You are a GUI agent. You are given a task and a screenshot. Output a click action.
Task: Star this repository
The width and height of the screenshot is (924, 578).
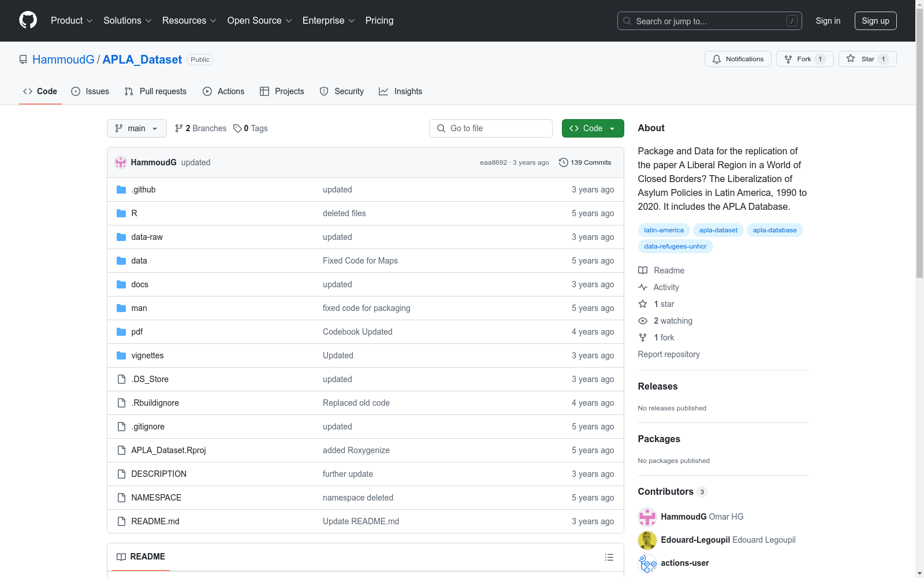[867, 59]
